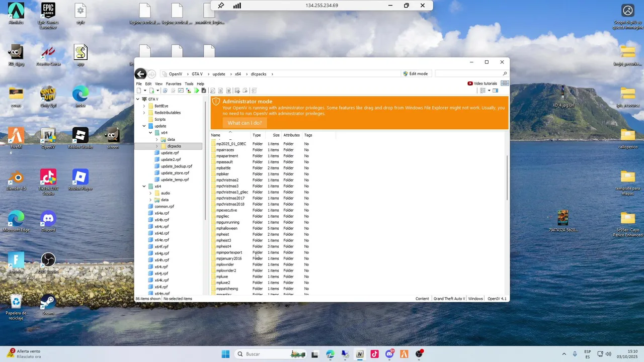
Task: Open the View menu
Action: (x=158, y=84)
